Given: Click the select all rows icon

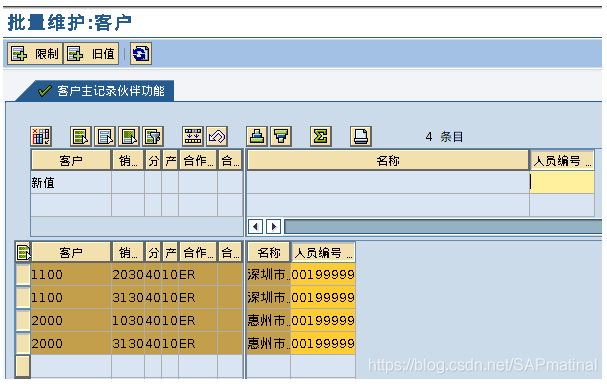Looking at the screenshot, I should 81,136.
